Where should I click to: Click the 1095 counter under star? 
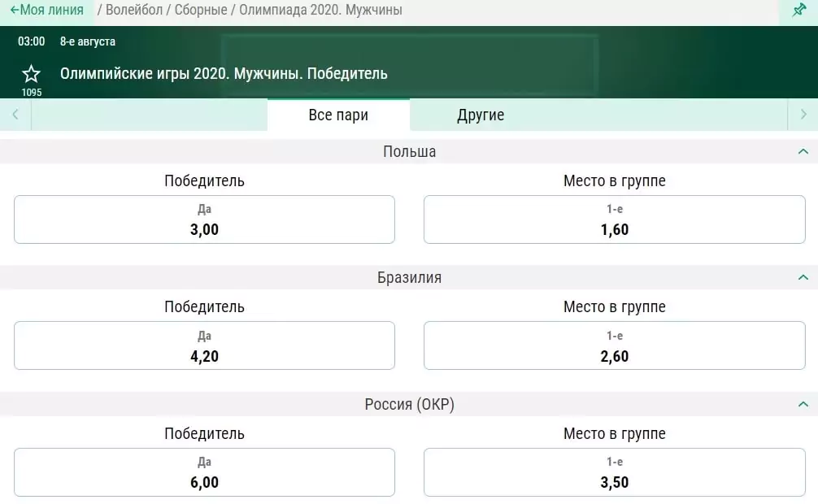31,93
